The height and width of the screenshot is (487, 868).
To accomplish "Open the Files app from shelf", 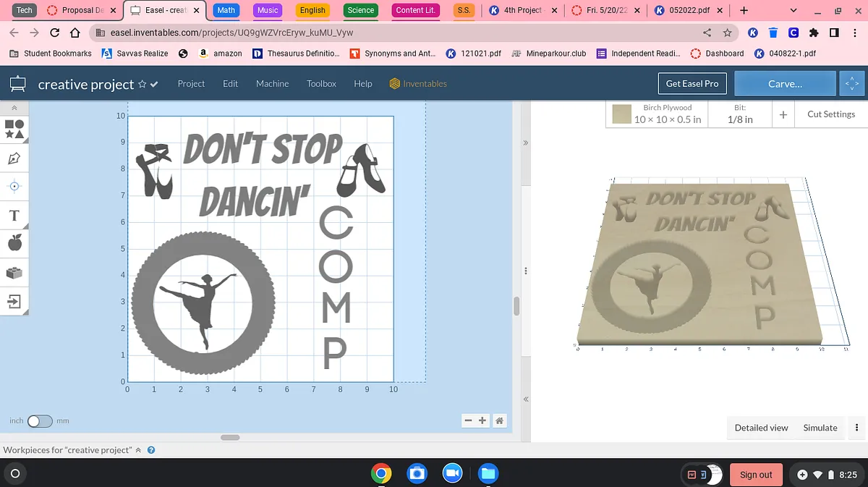I will point(488,474).
